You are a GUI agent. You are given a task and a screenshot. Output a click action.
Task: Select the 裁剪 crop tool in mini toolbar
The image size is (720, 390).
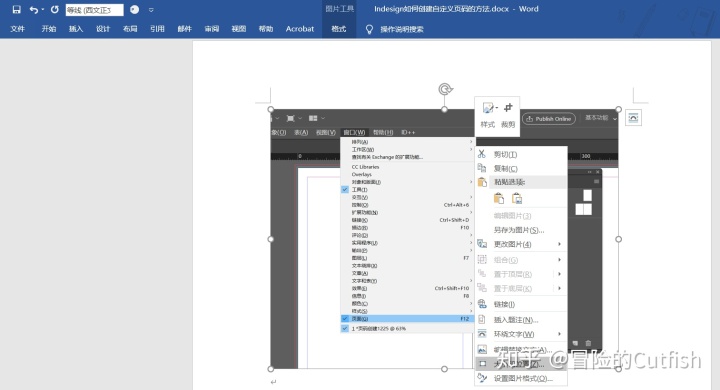coord(508,115)
